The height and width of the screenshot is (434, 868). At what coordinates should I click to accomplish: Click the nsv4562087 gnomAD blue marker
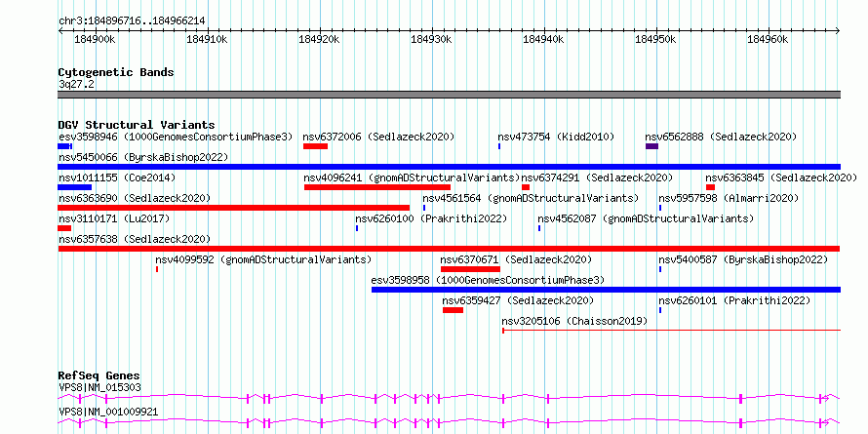[539, 228]
